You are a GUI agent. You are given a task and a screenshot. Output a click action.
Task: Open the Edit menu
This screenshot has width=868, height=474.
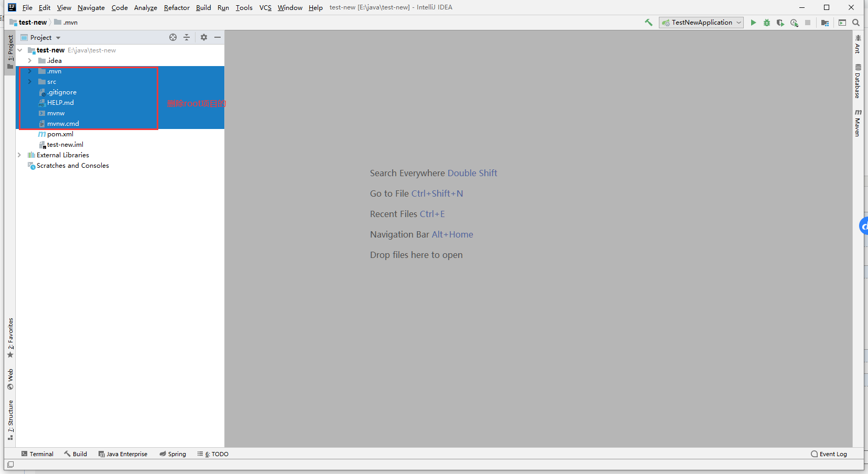[45, 7]
